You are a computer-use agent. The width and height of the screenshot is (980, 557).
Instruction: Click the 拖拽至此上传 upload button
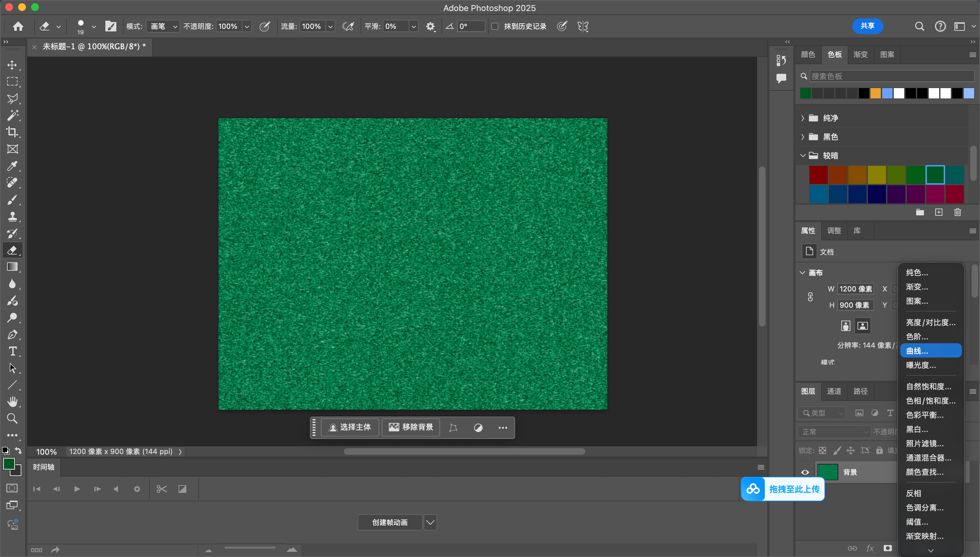[783, 489]
